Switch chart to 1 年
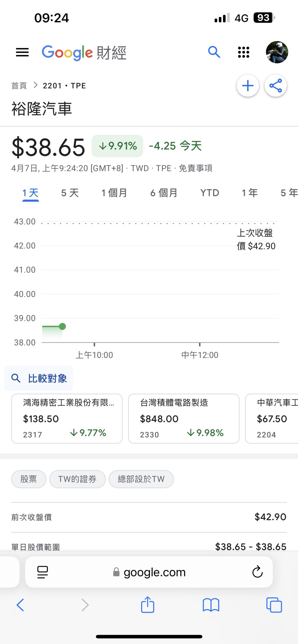Screen dimensions: 298x644 tap(250, 193)
